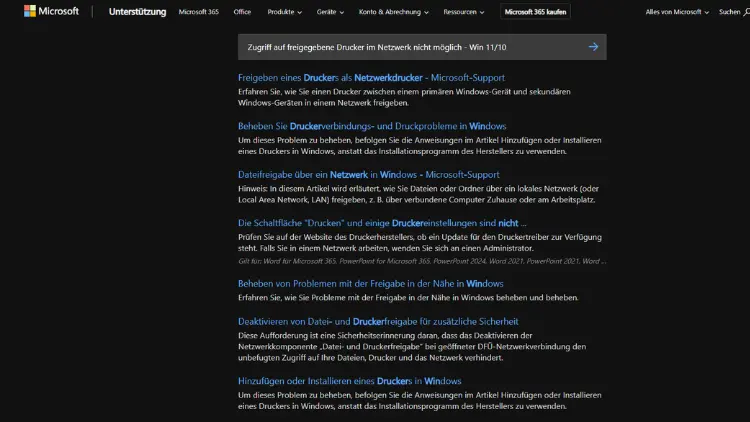This screenshot has height=422, width=750.
Task: Expand the Konto & Abrechnung dropdown
Action: pos(394,12)
